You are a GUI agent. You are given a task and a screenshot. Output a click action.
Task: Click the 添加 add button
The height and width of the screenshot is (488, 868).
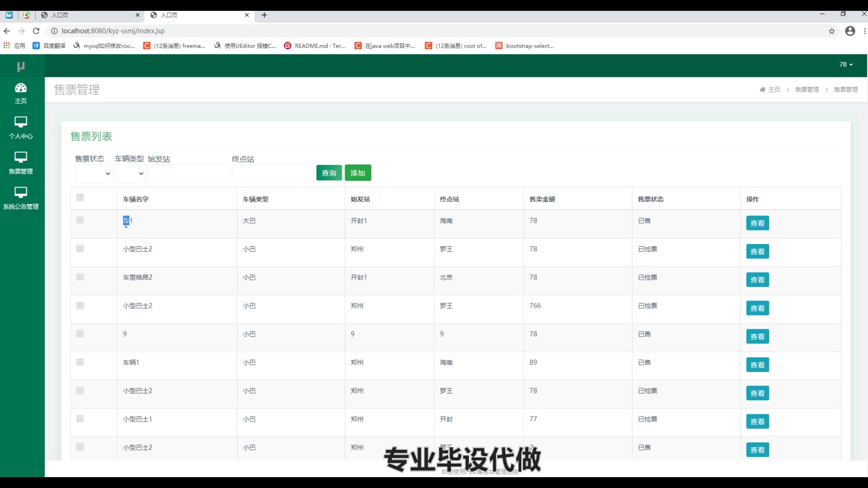pos(358,173)
